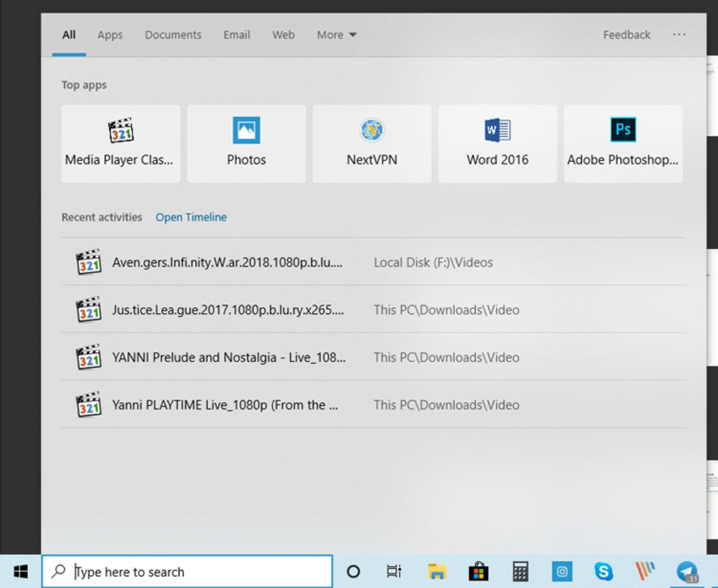This screenshot has width=718, height=588.
Task: Send Feedback about search
Action: [x=626, y=35]
